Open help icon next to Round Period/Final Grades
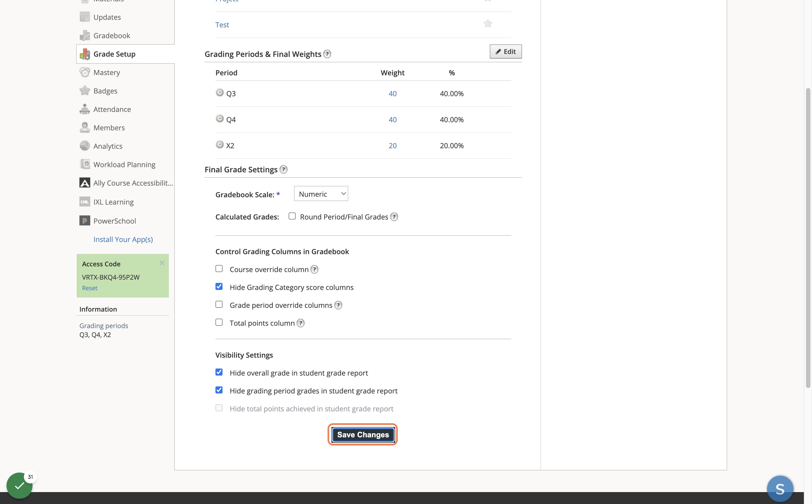This screenshot has width=812, height=504. pos(394,217)
